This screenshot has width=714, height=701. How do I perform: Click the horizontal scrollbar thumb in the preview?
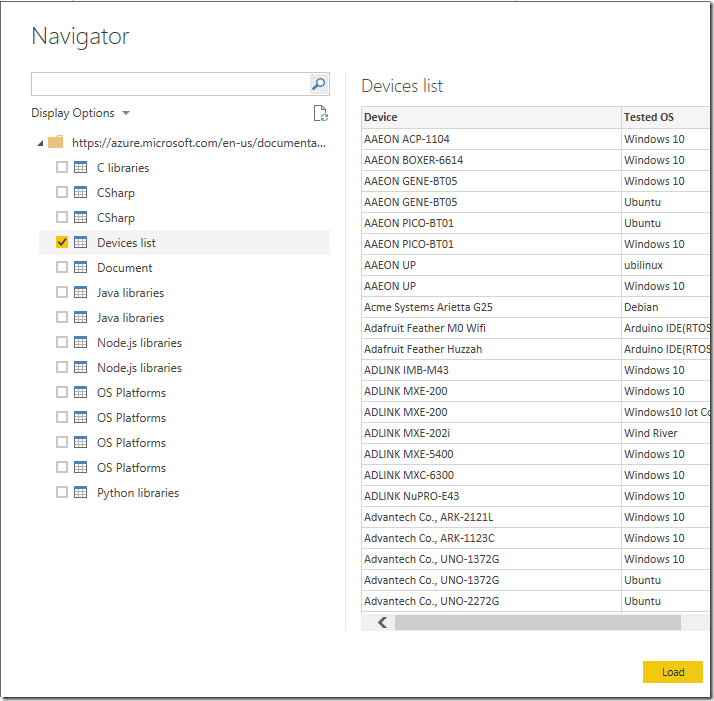click(x=538, y=622)
